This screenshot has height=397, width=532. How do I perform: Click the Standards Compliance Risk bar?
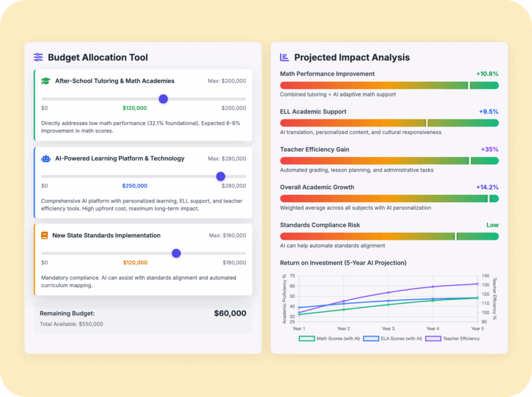point(389,236)
